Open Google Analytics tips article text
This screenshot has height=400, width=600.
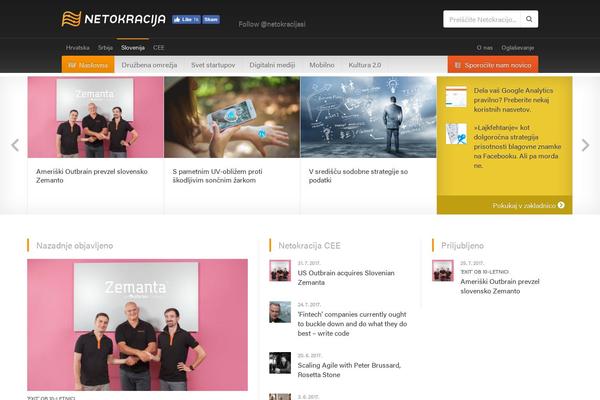point(513,100)
